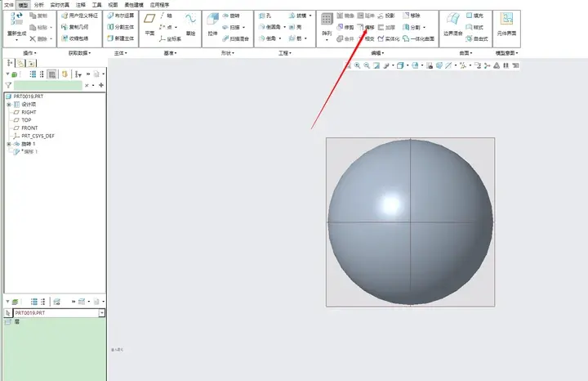This screenshot has height=381, width=588.
Task: Open the 文件 menu
Action: point(9,5)
